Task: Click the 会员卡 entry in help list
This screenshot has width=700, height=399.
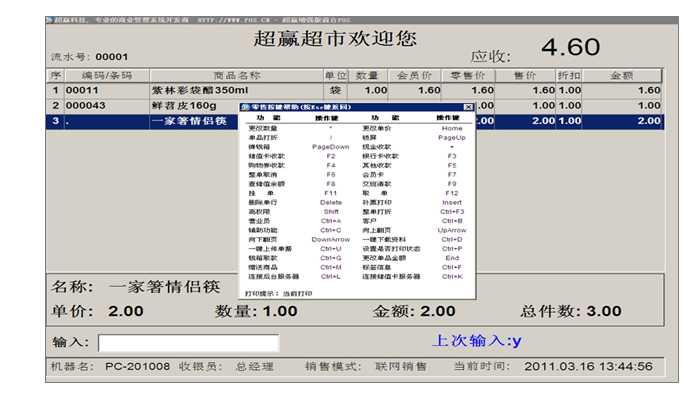Action: 373,175
